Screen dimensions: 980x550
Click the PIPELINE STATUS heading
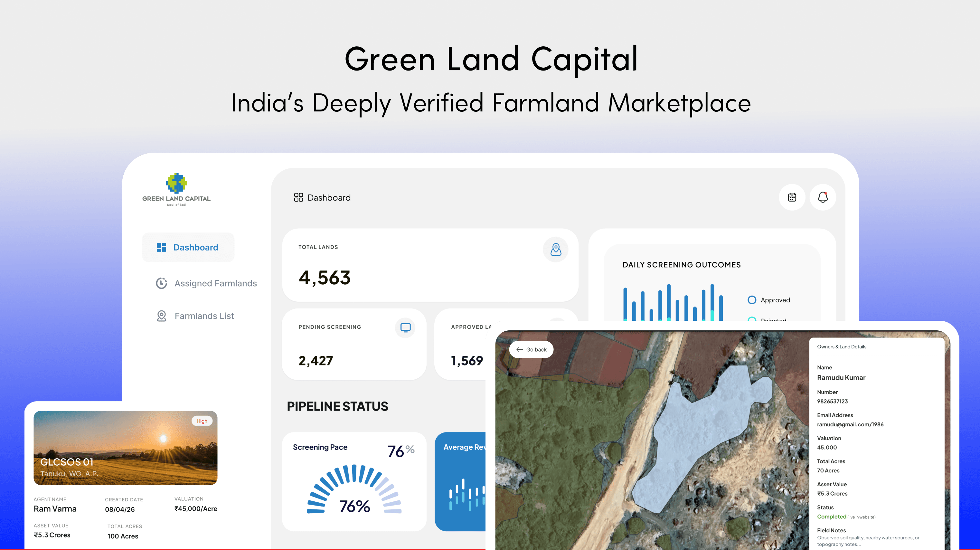point(337,406)
